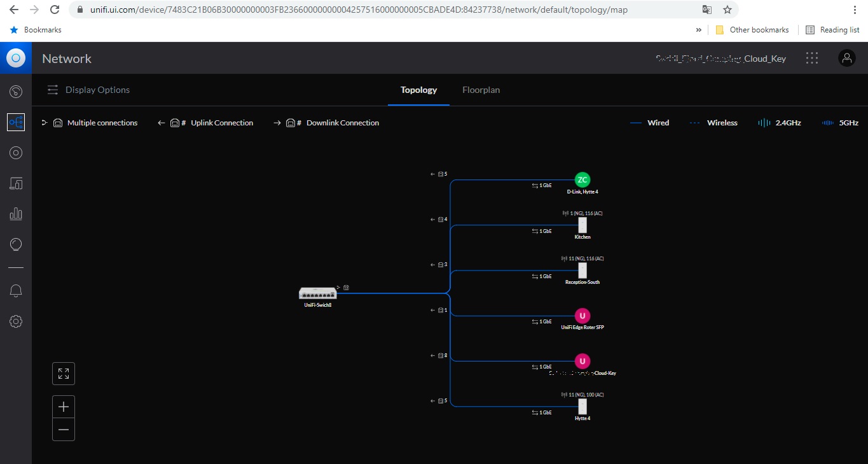Viewport: 868px width, 464px height.
Task: Open the Insights lightbulb icon
Action: (16, 244)
